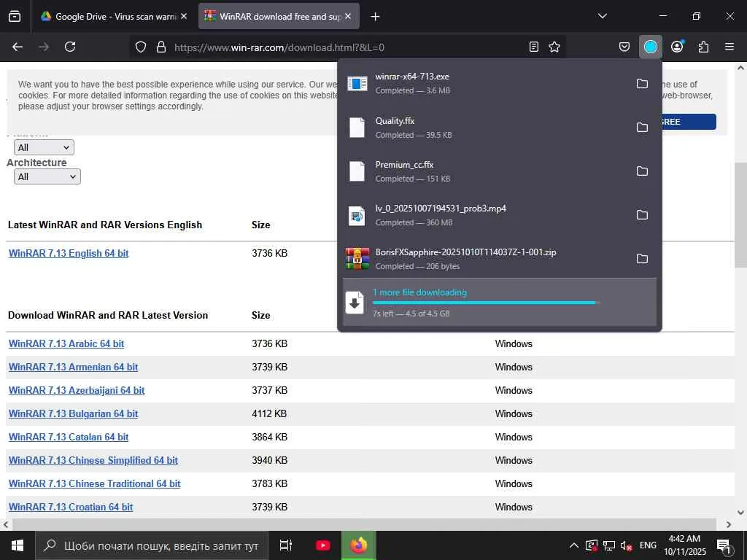Open tracking protection shield icon
The height and width of the screenshot is (560, 747).
click(141, 47)
